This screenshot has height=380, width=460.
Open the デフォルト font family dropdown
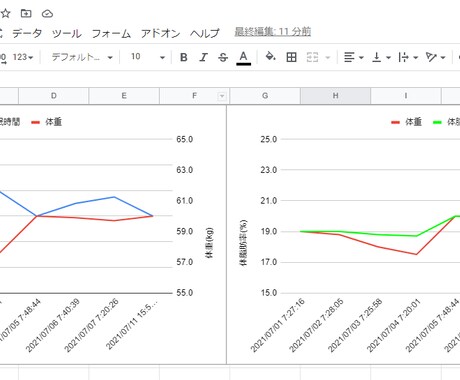82,57
